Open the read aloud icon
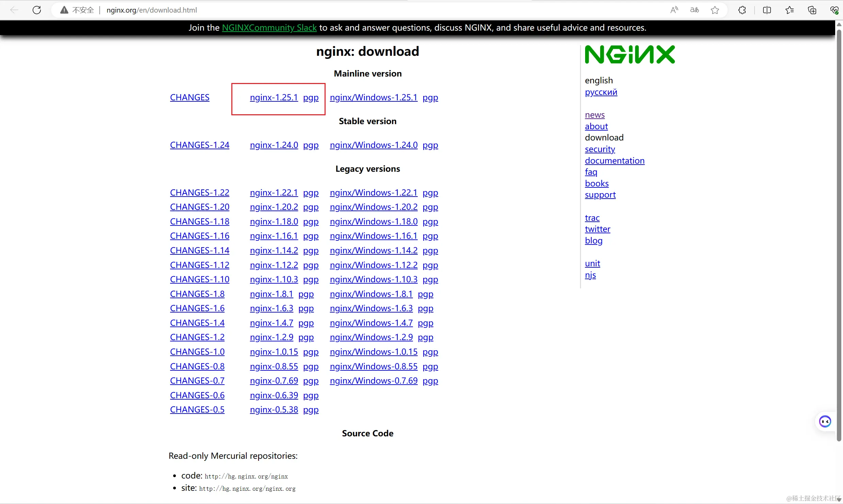Viewport: 843px width, 504px height. coord(674,10)
